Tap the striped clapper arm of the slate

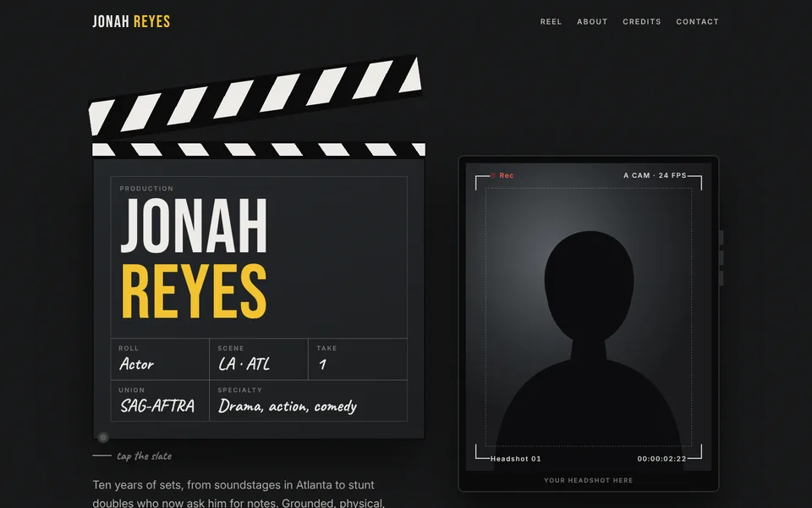click(255, 96)
